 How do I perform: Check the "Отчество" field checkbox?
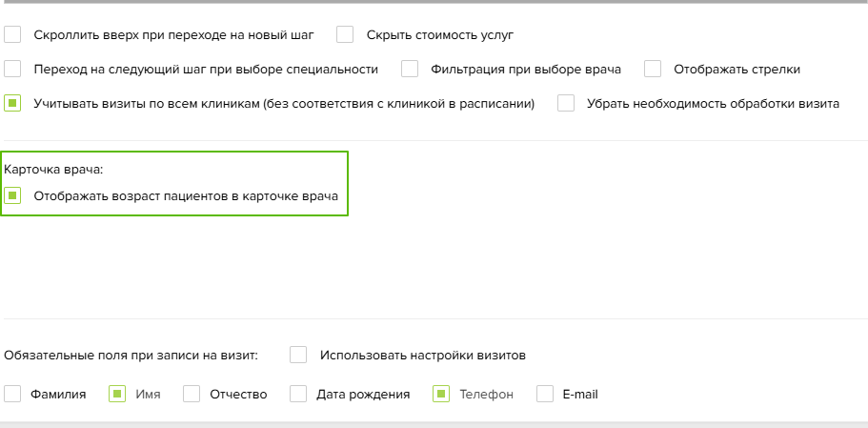(192, 395)
